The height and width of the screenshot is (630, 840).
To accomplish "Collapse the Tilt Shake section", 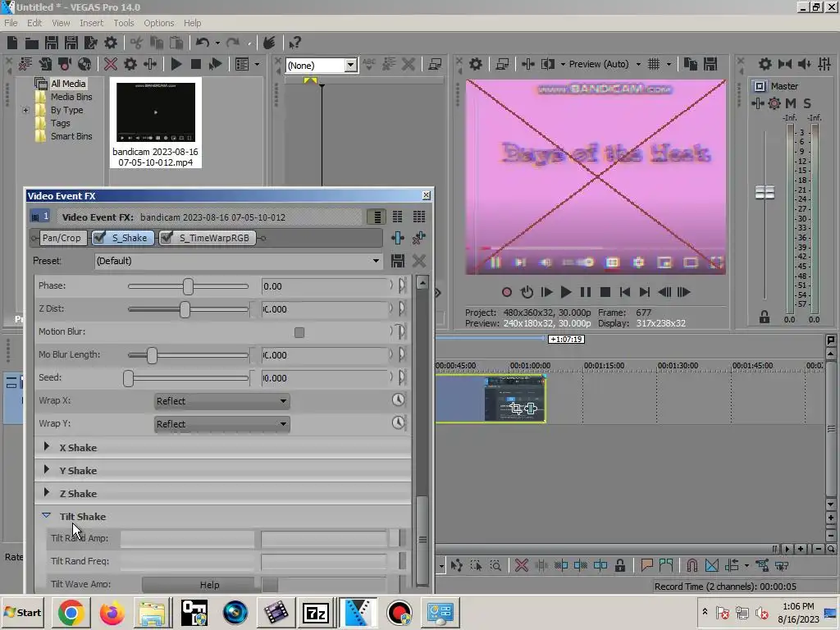I will (46, 515).
